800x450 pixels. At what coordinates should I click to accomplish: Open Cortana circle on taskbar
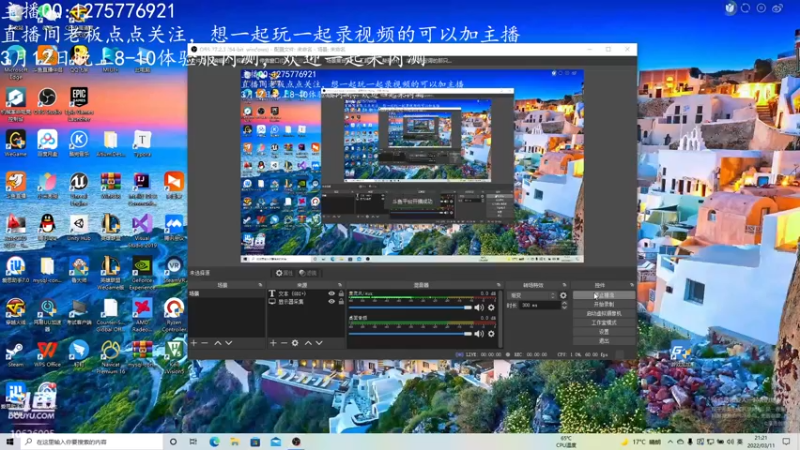point(173,442)
